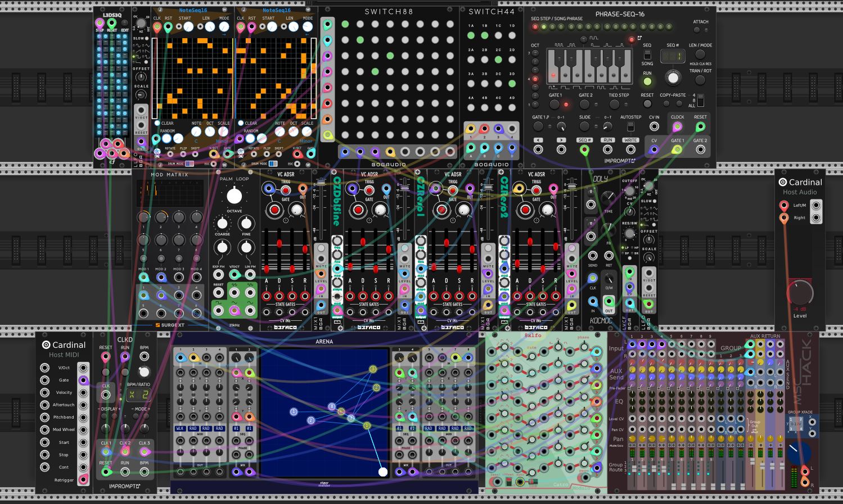Flip the 4/8/ALL copy-paste switch
Viewport: 843px width, 504px height.
[700, 100]
